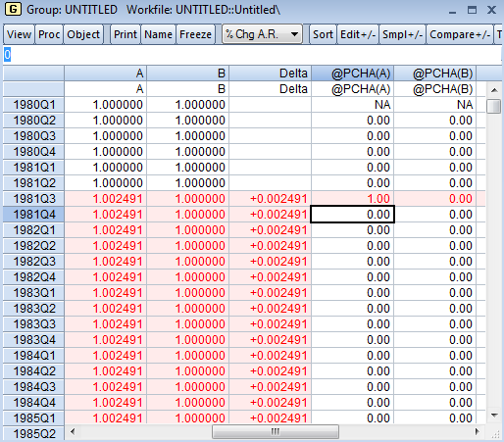Screen dimensions: 504x442
Task: Select the Delta column header
Action: 270,74
